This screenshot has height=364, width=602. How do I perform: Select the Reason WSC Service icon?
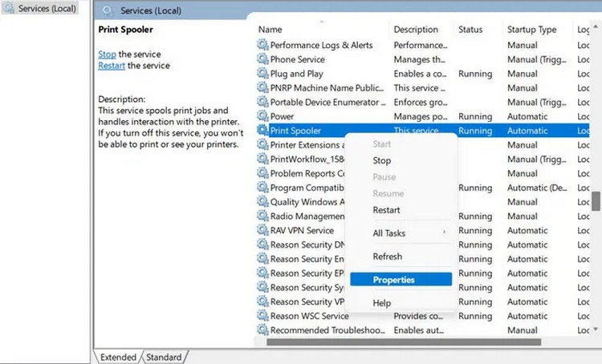[x=262, y=316]
